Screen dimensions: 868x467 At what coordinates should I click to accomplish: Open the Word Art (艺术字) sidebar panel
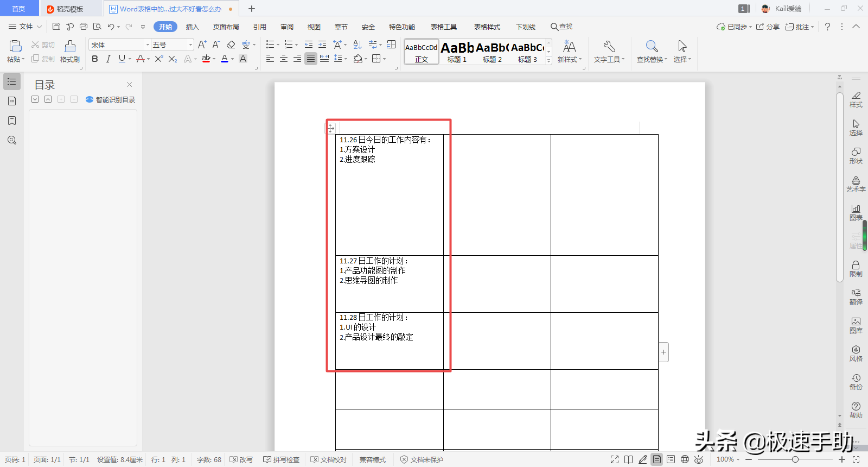pyautogui.click(x=856, y=184)
